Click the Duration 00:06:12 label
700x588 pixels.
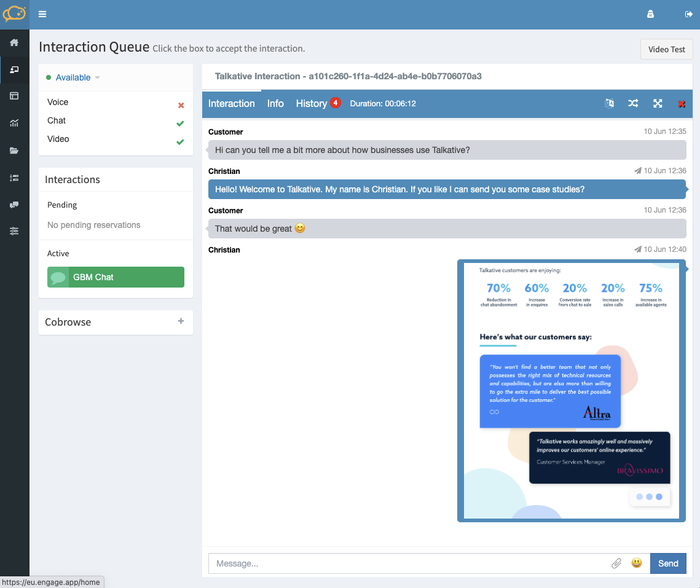tap(383, 104)
